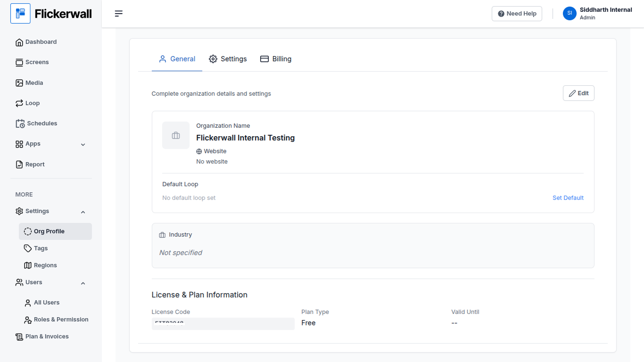Click the Set Default loop link
Screen dimensions: 644x362
pyautogui.click(x=568, y=198)
